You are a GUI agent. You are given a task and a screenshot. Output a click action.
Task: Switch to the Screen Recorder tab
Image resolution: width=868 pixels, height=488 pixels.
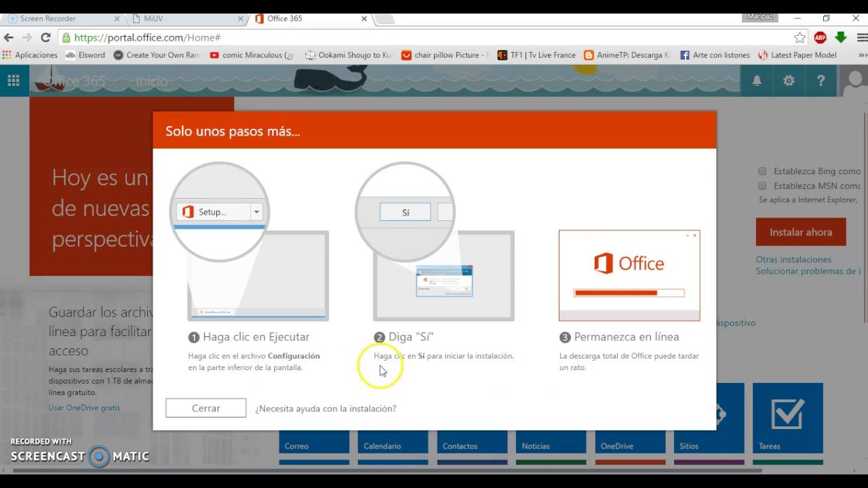(62, 18)
